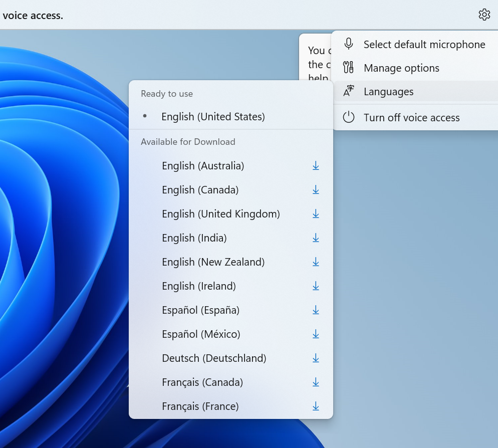Pick Deutsch (Deutschland) language label
The image size is (498, 448).
click(x=214, y=358)
